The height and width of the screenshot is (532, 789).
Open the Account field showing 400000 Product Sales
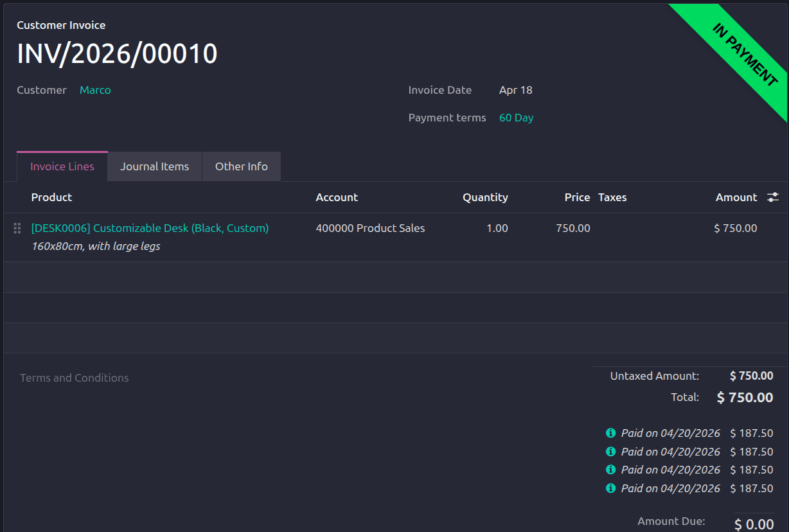coord(370,228)
